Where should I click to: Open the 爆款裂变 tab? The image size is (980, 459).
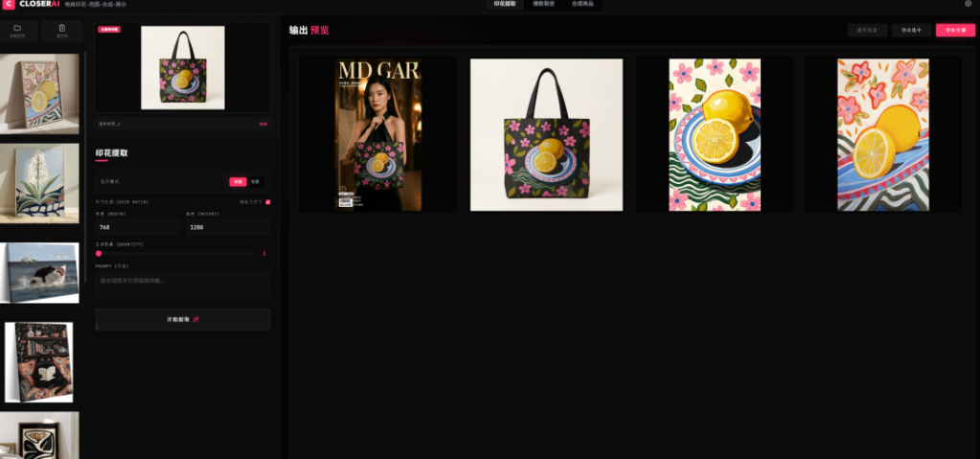pos(544,4)
